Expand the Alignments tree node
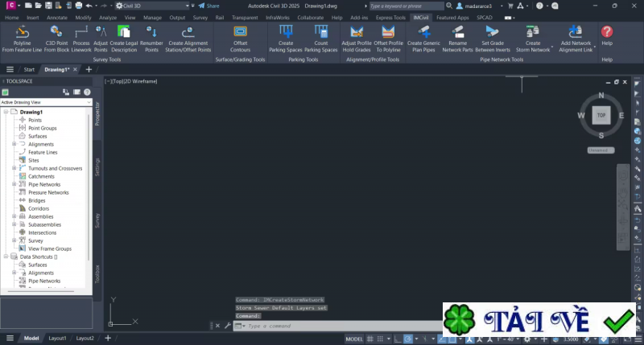644x345 pixels. (14, 144)
